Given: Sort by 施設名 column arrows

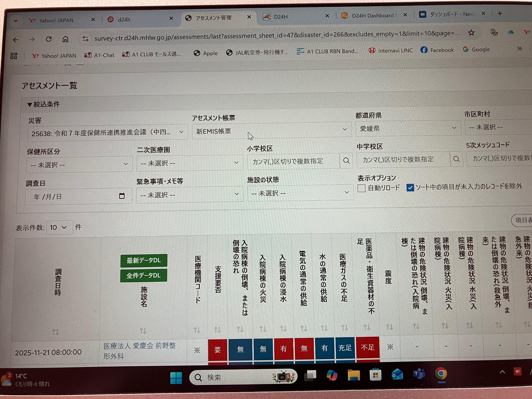Looking at the screenshot, I should click(143, 330).
